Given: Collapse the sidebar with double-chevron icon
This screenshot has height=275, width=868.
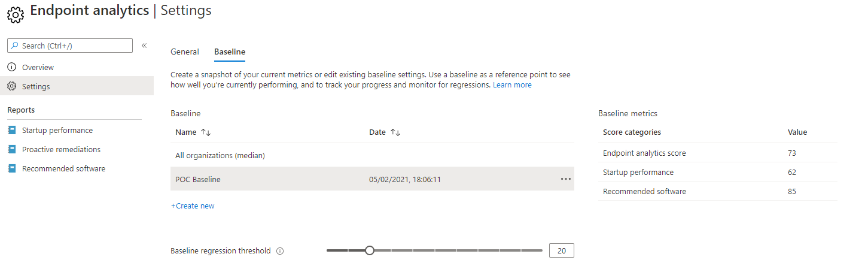Looking at the screenshot, I should (x=144, y=46).
